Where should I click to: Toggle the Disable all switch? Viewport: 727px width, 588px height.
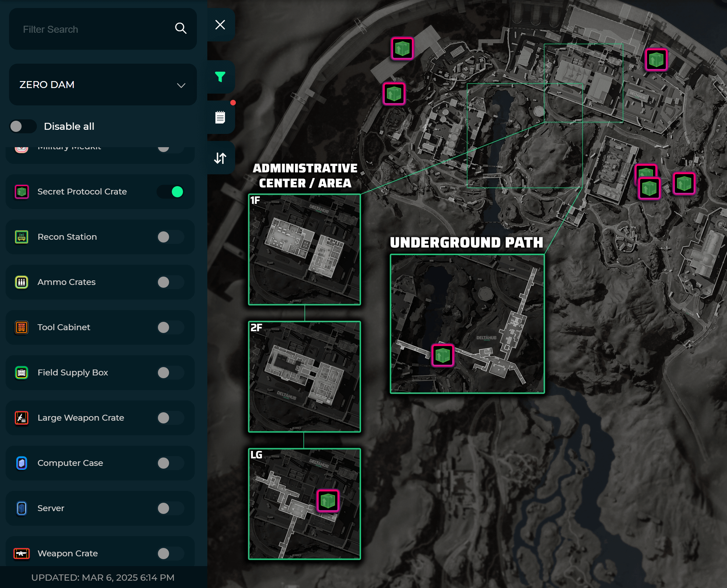click(x=23, y=126)
